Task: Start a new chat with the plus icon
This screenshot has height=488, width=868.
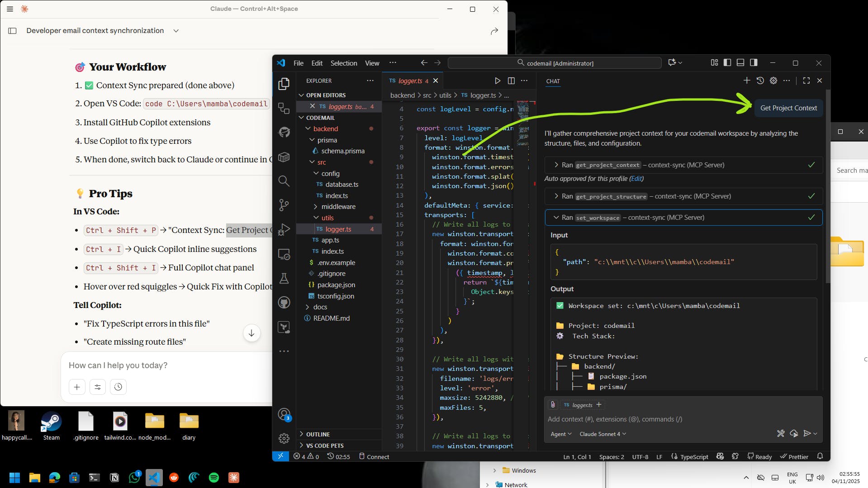Action: [747, 81]
